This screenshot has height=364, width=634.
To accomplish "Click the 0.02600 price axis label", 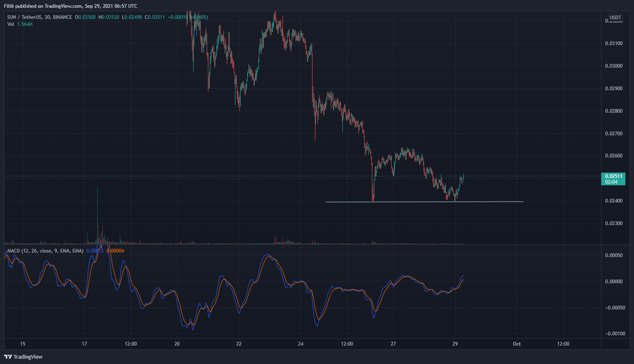I will click(613, 156).
